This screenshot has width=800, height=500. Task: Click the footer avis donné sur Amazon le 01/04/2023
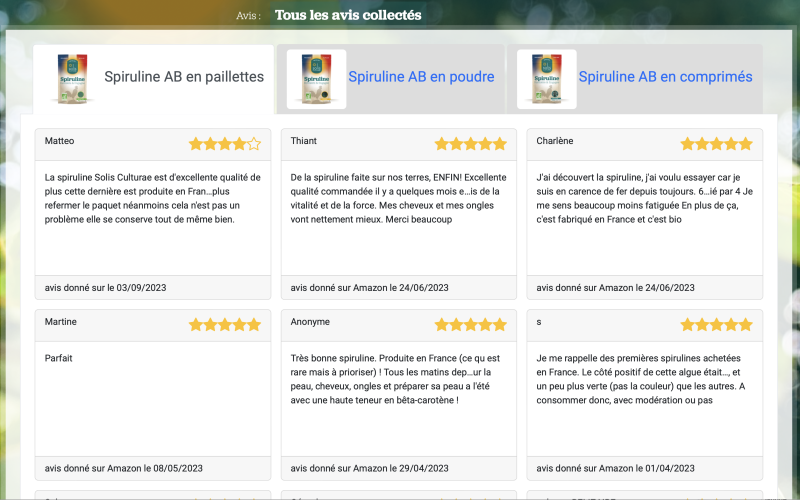coord(615,468)
